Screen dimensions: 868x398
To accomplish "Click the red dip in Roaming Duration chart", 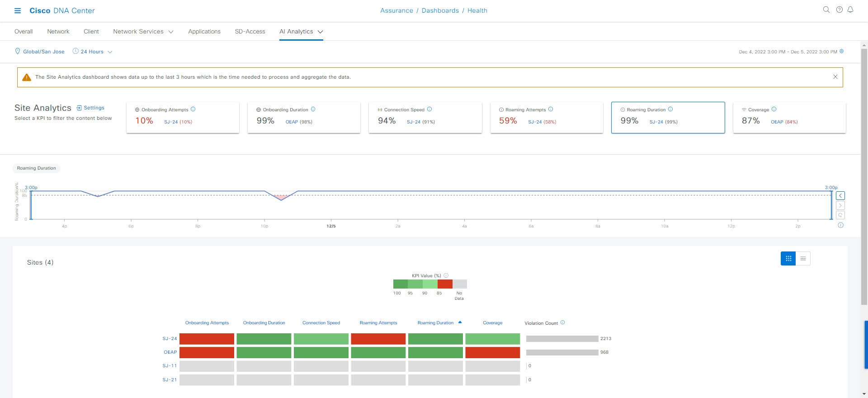I will 281,197.
